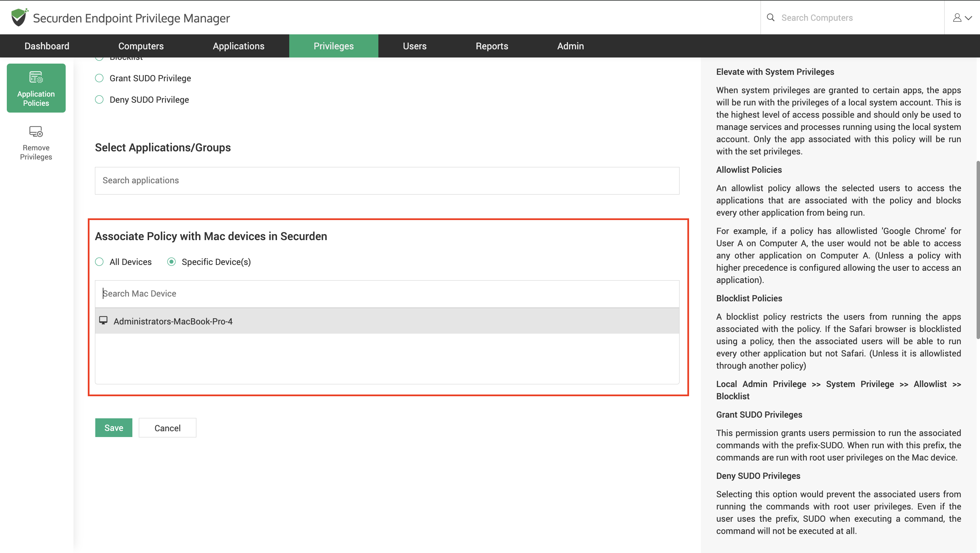Screen dimensions: 980x553
Task: Click Securden Endpoint Privilege Manager title
Action: (131, 18)
